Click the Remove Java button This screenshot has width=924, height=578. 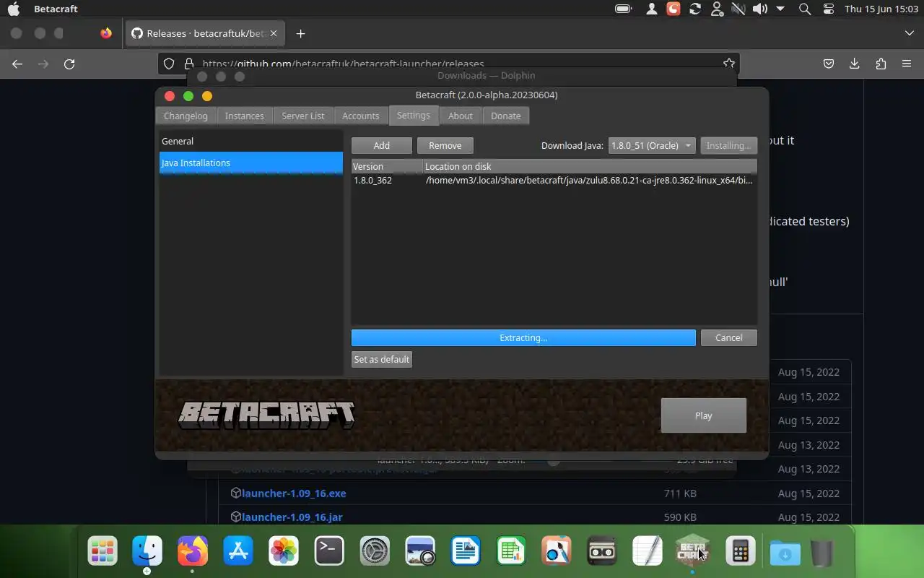tap(445, 145)
